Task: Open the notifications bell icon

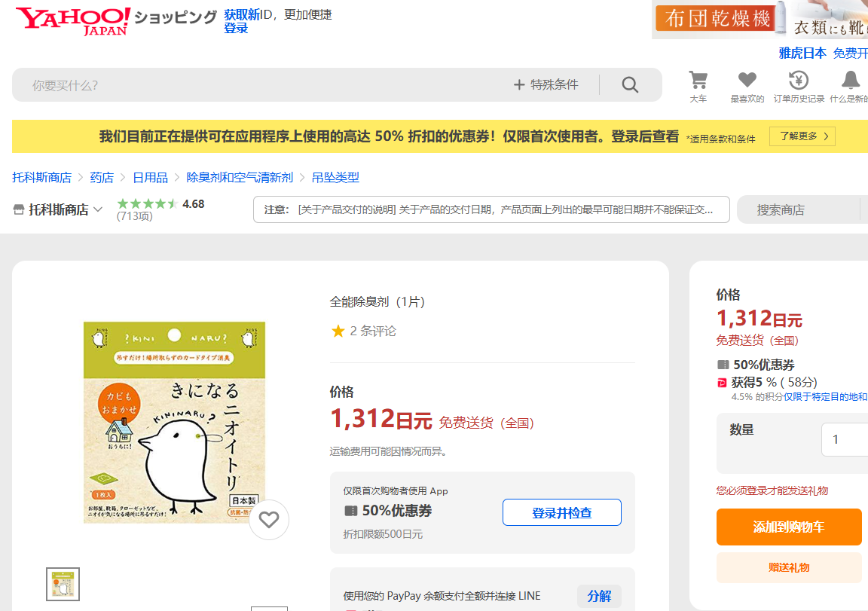Action: (x=850, y=81)
